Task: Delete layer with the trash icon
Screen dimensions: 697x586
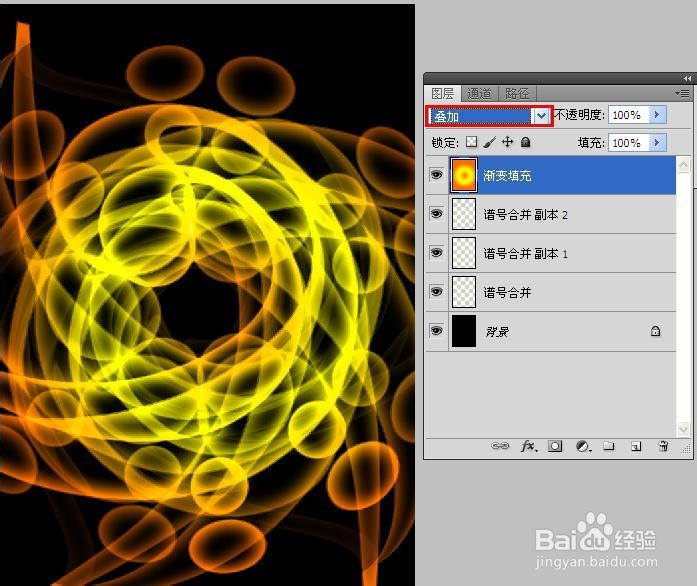Action: 663,446
